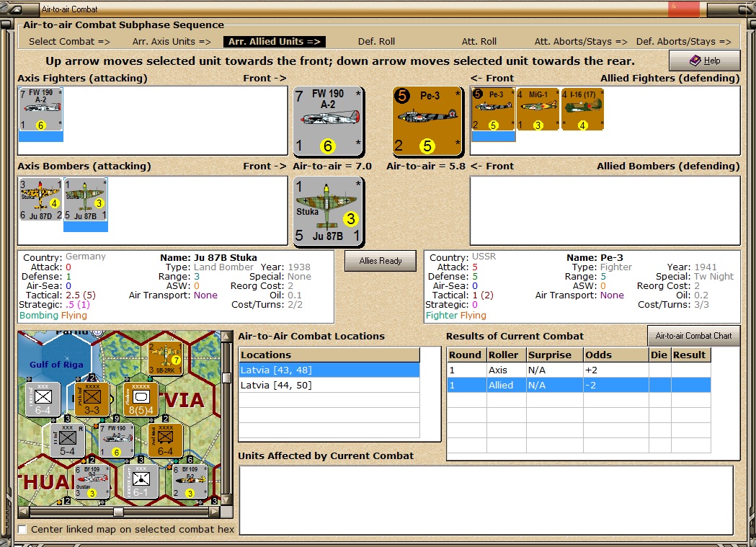
Task: Click the orange 6-4 army counter on map
Action: [165, 440]
